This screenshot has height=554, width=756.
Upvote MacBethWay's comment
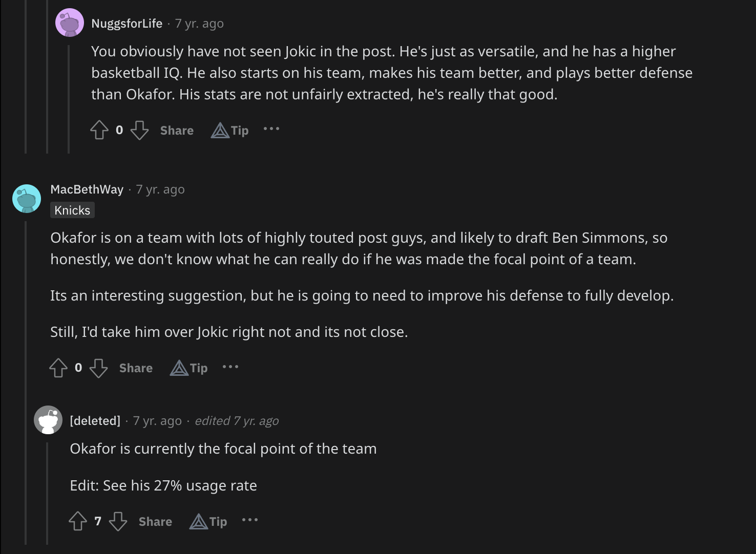(x=58, y=368)
